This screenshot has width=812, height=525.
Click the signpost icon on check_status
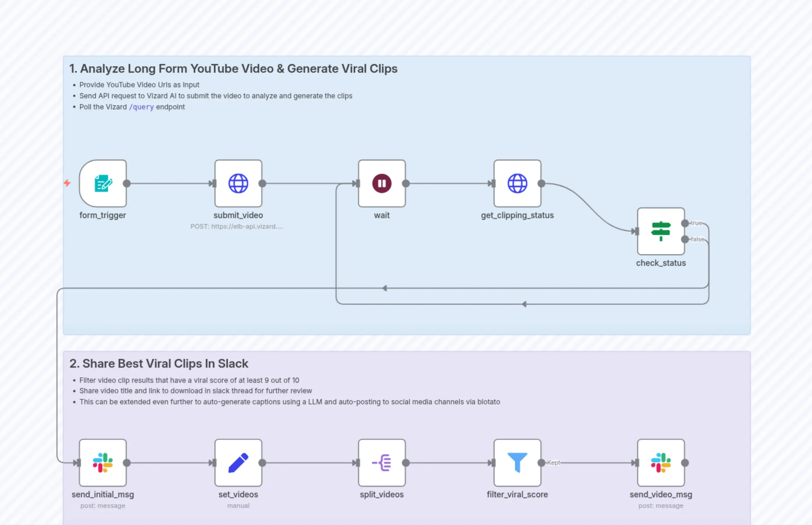pos(661,232)
